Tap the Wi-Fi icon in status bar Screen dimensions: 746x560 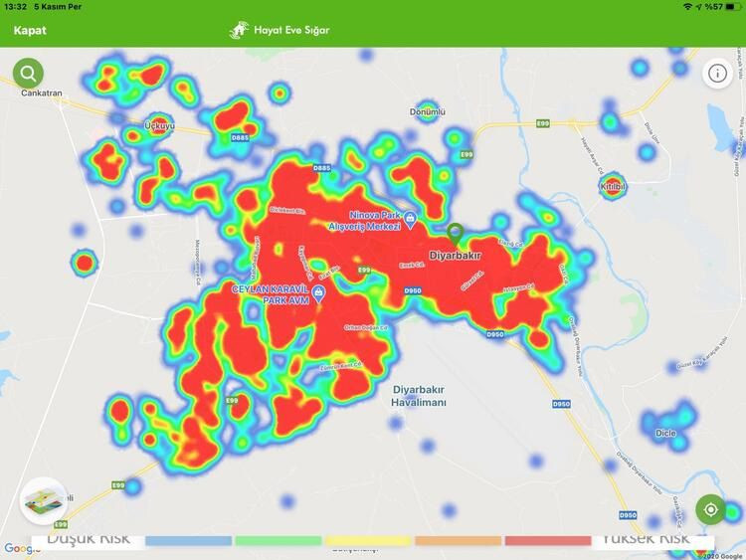click(x=687, y=7)
